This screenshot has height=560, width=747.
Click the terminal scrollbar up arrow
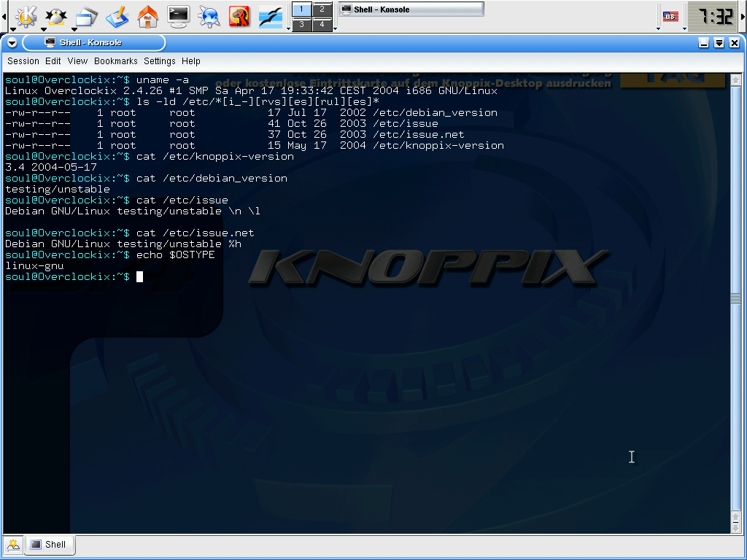(735, 80)
